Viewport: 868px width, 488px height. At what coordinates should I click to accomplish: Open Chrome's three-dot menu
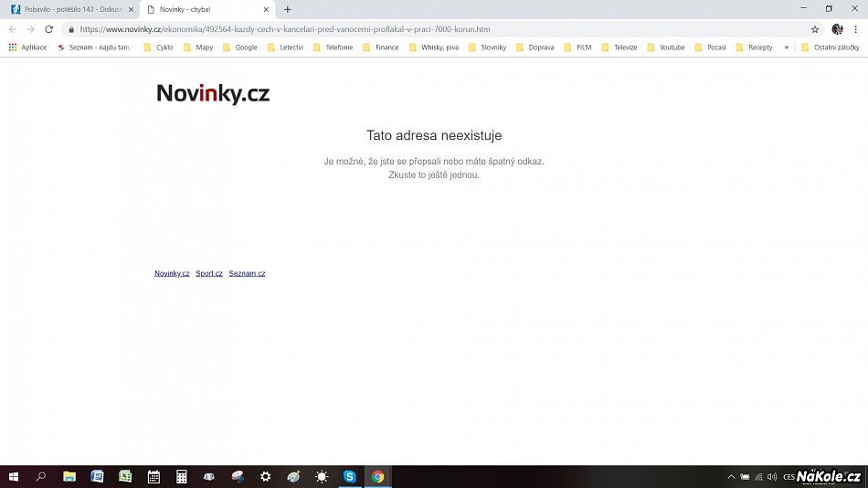click(856, 29)
